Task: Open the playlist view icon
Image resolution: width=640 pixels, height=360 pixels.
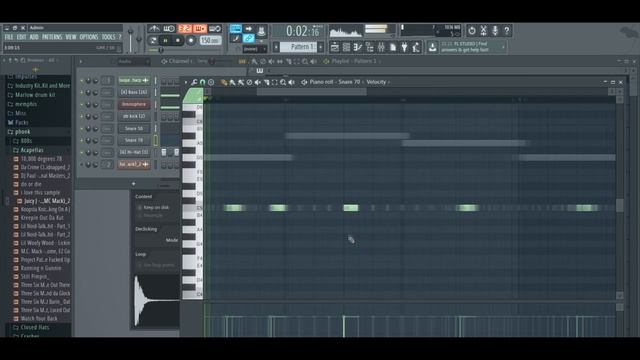Action: tap(335, 48)
